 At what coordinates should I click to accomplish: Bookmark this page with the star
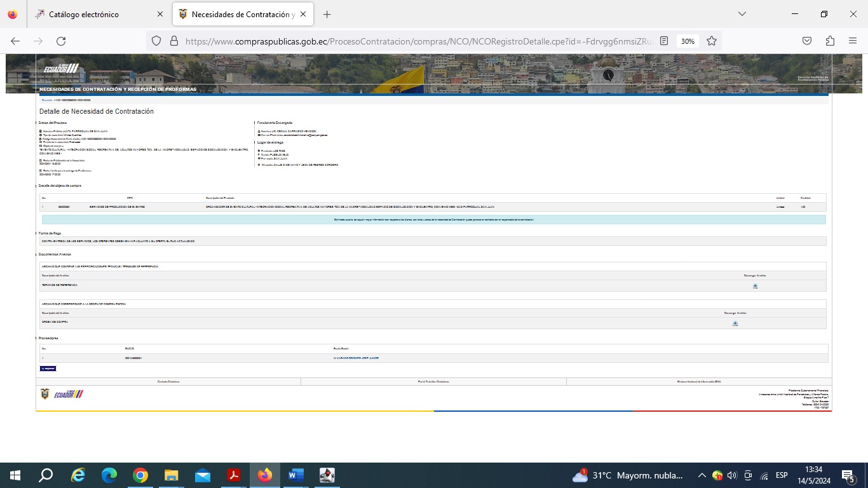click(x=712, y=41)
